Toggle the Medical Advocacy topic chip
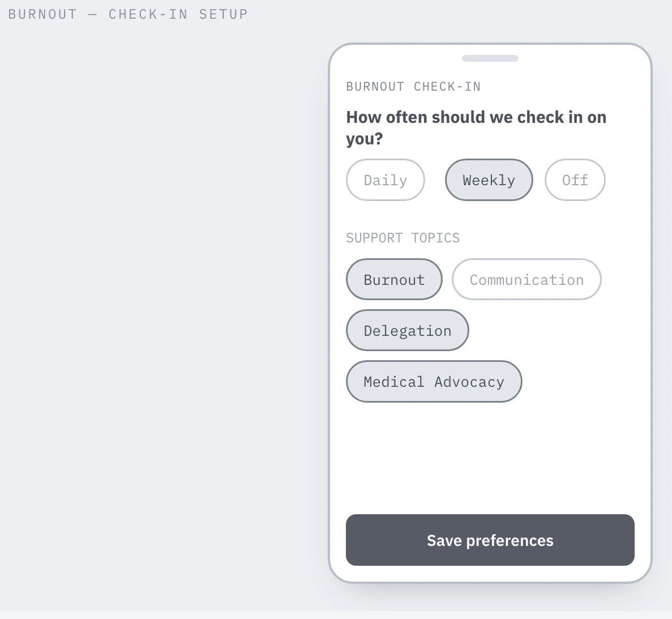This screenshot has height=619, width=672. (x=434, y=382)
